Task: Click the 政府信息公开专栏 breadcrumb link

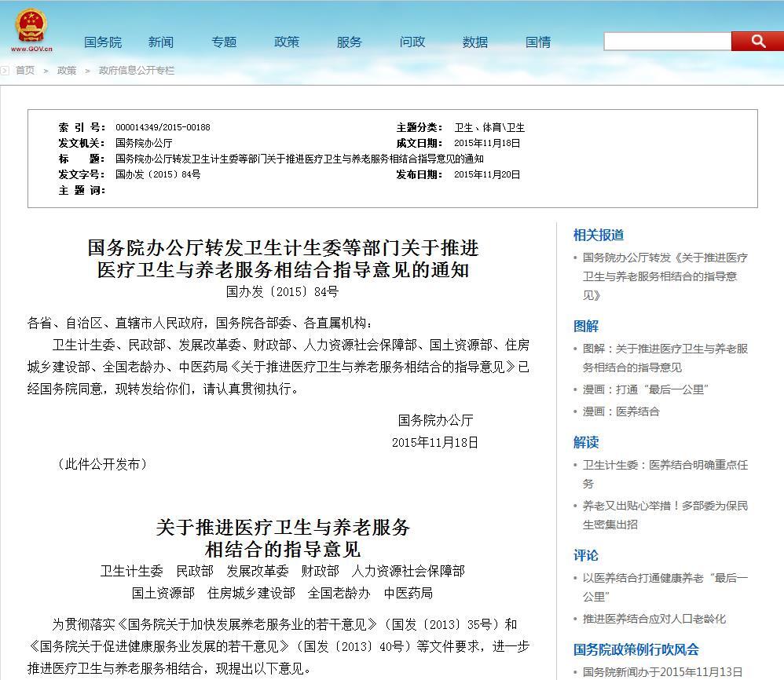Action: coord(137,71)
